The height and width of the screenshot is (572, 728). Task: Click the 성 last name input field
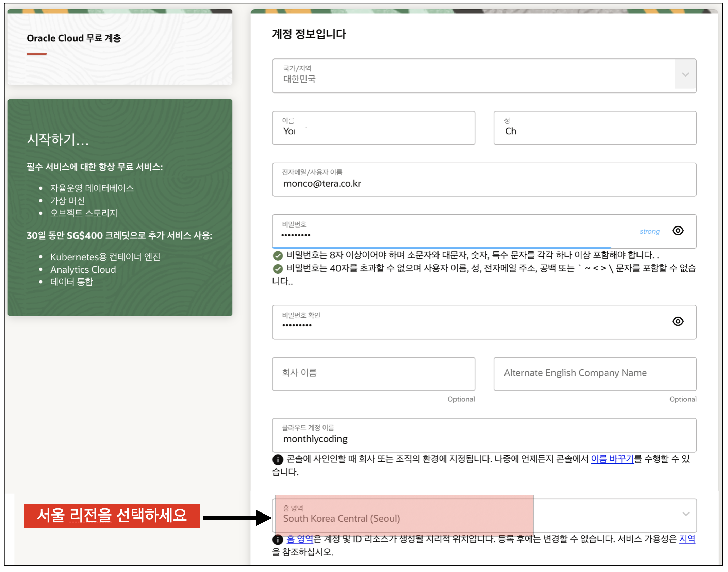(x=595, y=128)
